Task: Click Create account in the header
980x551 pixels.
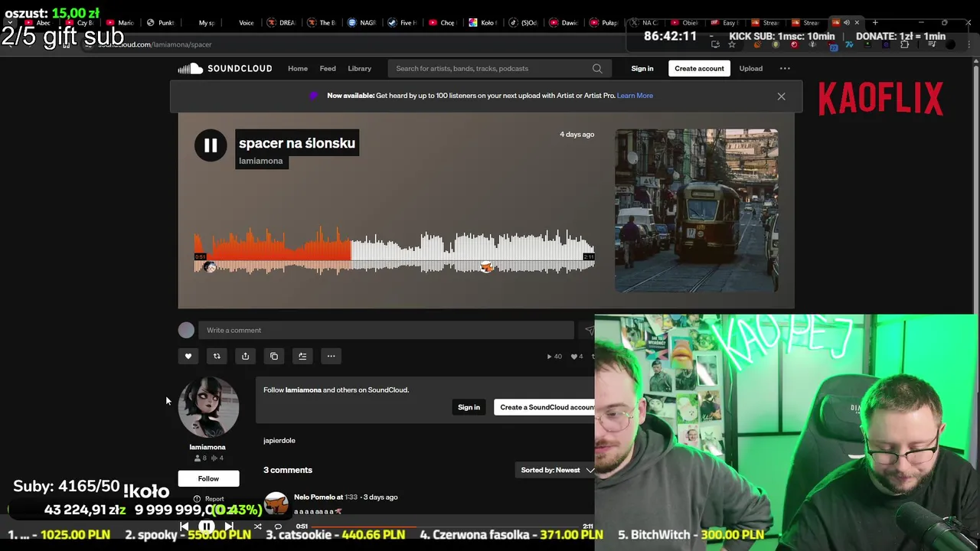Action: [x=699, y=69]
